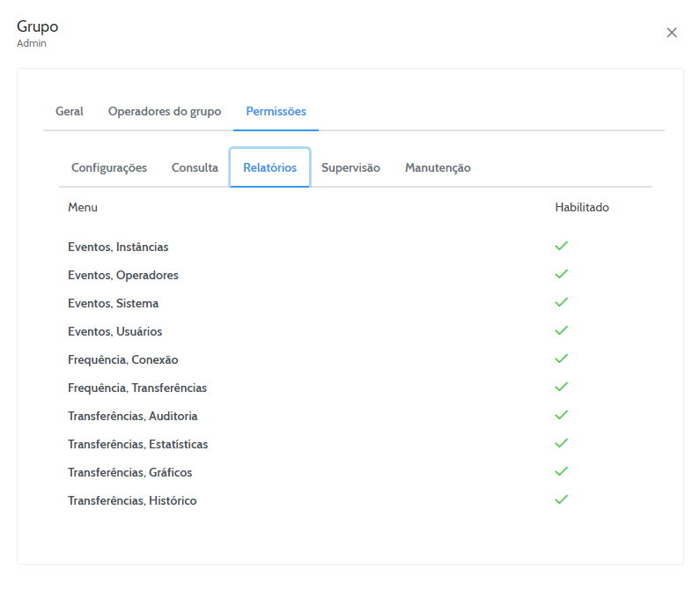Click the Admin subtitle text
Screen dimensions: 700x599
[x=31, y=43]
